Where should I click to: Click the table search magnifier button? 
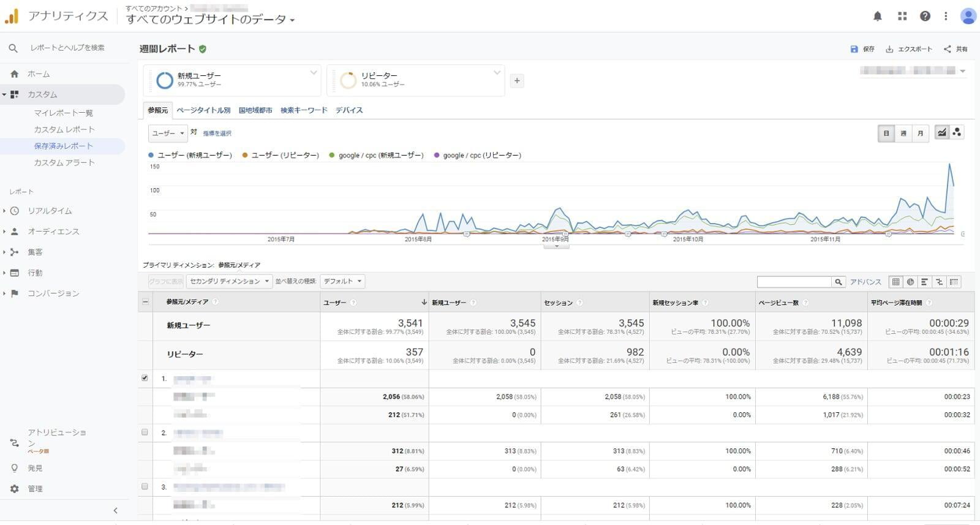pyautogui.click(x=839, y=282)
